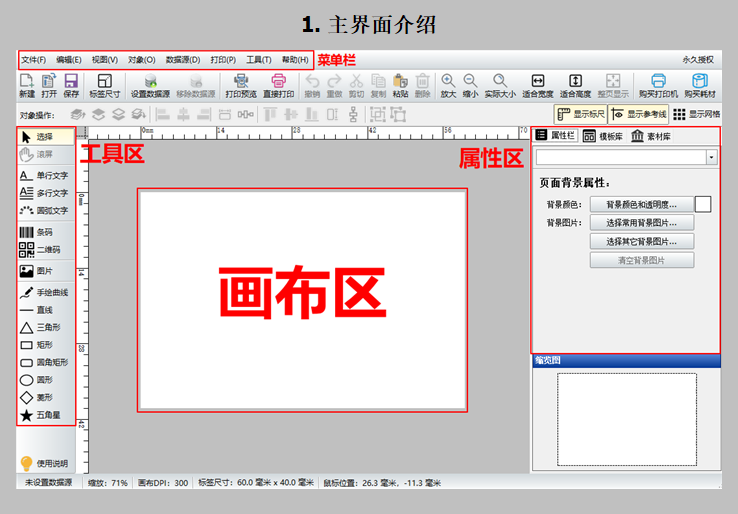
Task: Click the 清空背景图片 button
Action: click(x=642, y=260)
